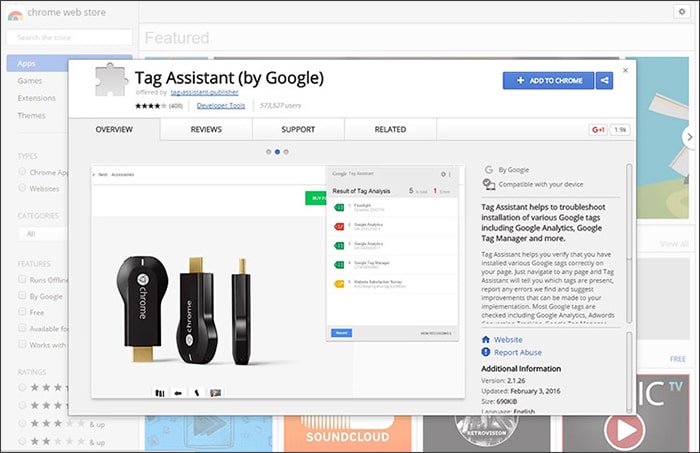The height and width of the screenshot is (453, 700).
Task: Open the SoundCloud app tile in background
Action: coord(347,433)
